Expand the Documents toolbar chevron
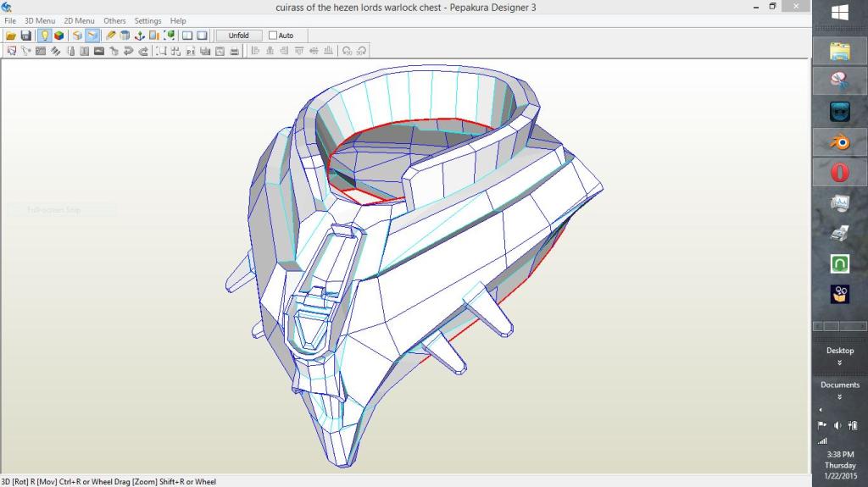Viewport: 868px width, 487px height. click(840, 397)
